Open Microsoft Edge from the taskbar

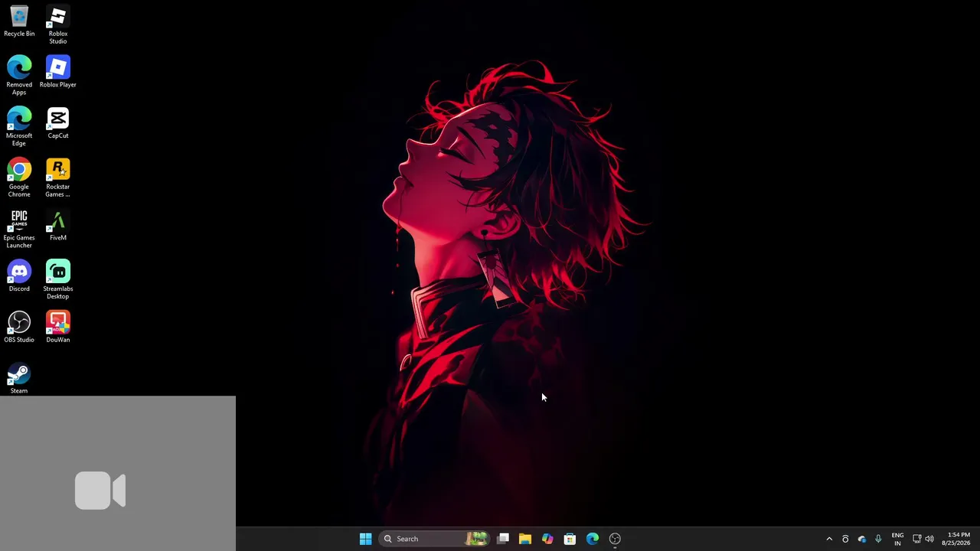593,539
